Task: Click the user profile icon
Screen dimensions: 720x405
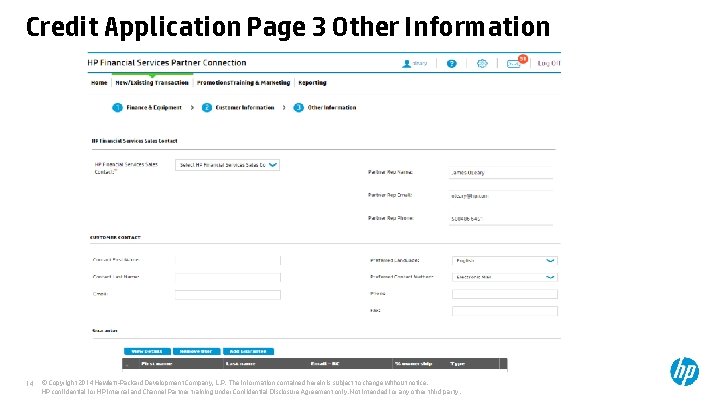Action: click(406, 64)
